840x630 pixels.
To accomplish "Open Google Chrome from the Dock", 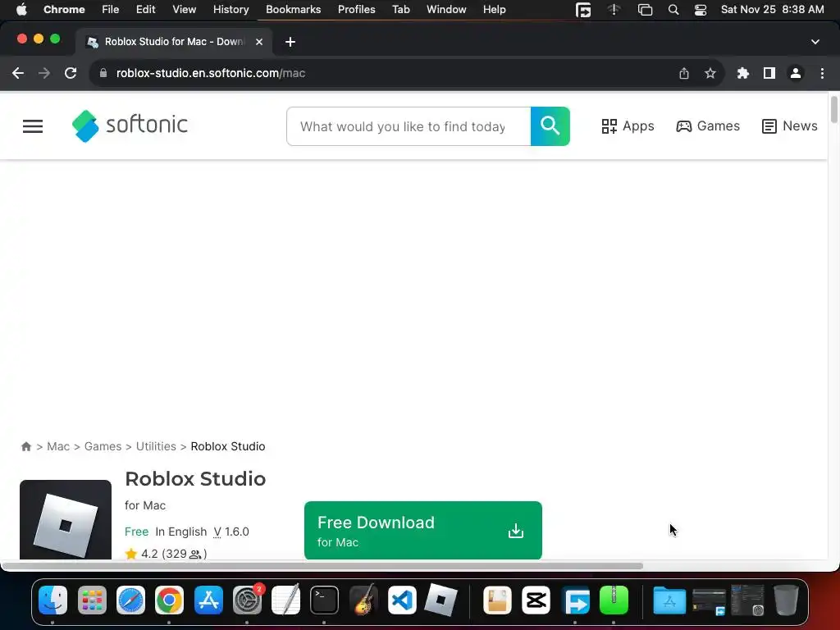I will pos(169,600).
